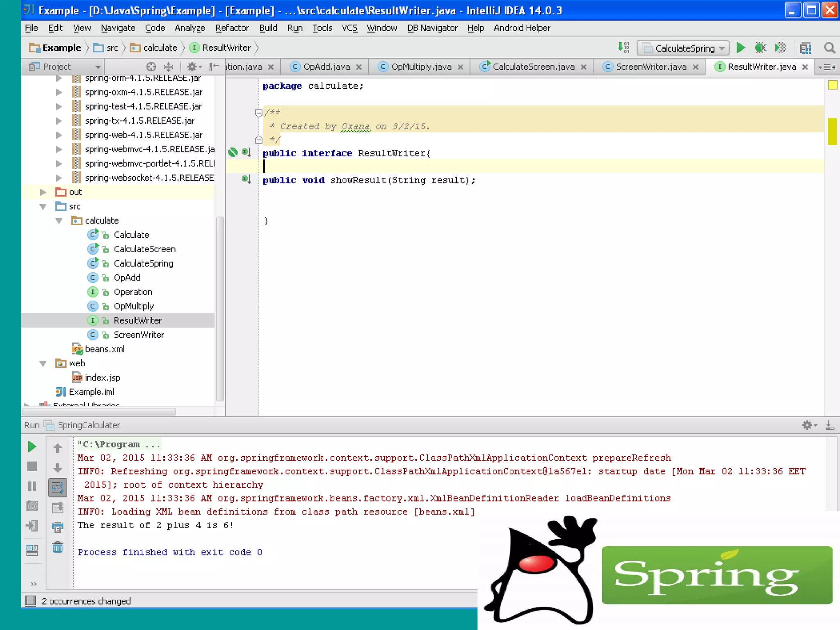Expand the out folder
The height and width of the screenshot is (630, 840).
(x=43, y=192)
